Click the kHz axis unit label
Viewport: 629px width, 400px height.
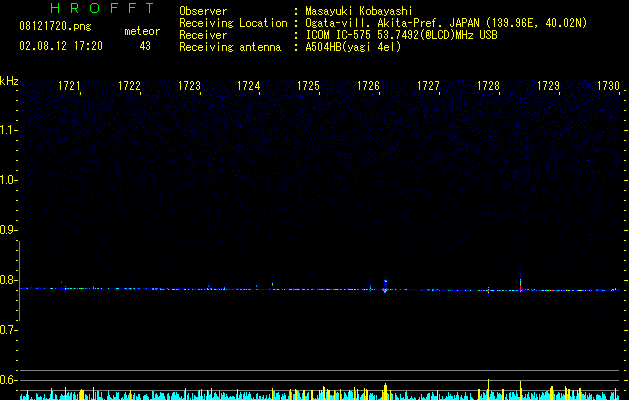9,81
